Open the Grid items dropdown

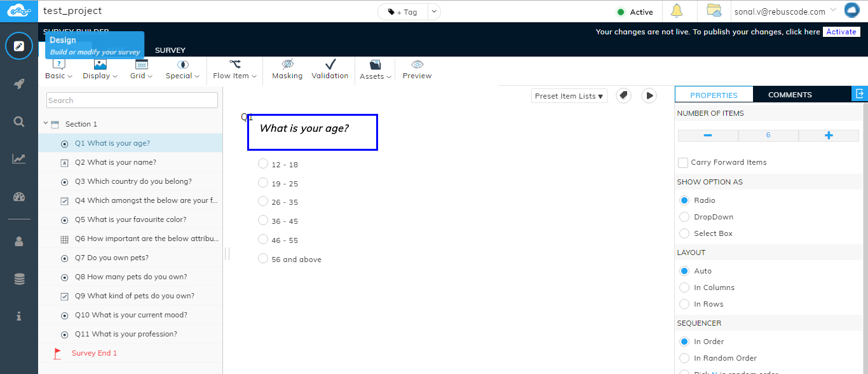pos(141,69)
